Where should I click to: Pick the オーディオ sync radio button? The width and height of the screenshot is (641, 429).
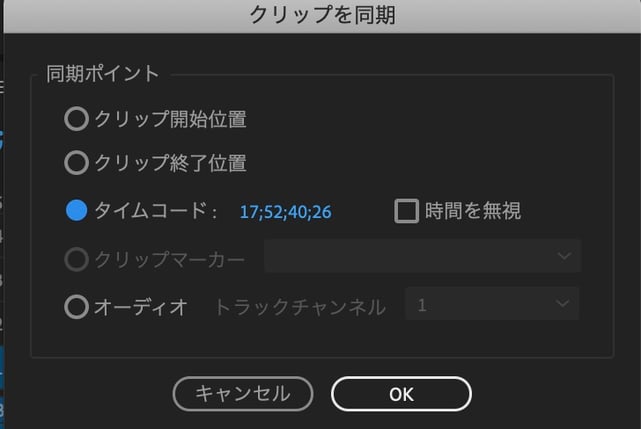pyautogui.click(x=76, y=307)
